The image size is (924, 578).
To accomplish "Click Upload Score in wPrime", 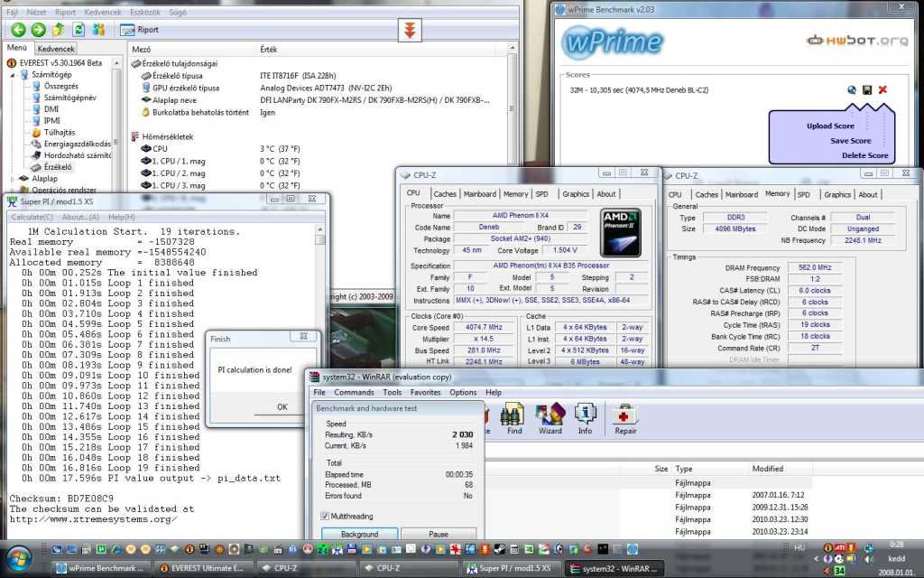I will click(830, 126).
